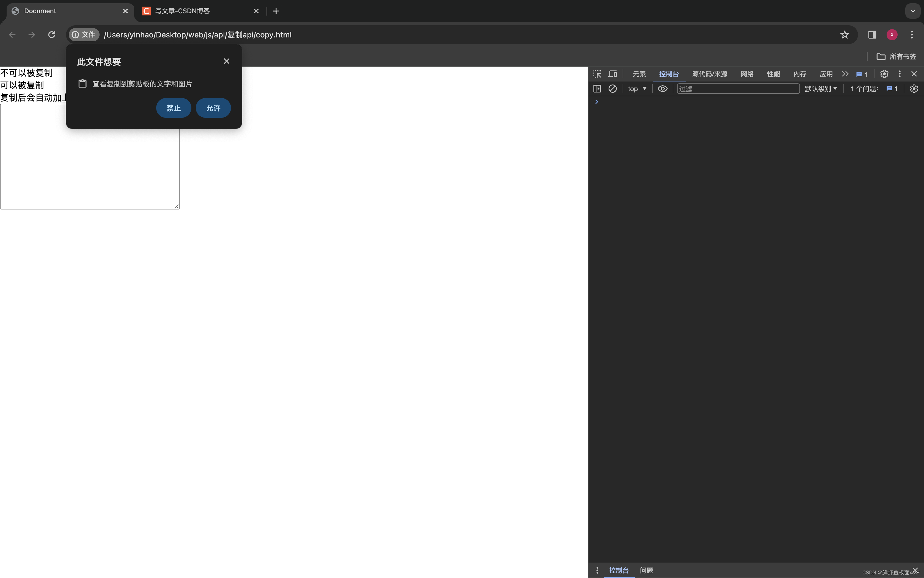
Task: Click the 1 个问题 issues counter
Action: (x=874, y=89)
